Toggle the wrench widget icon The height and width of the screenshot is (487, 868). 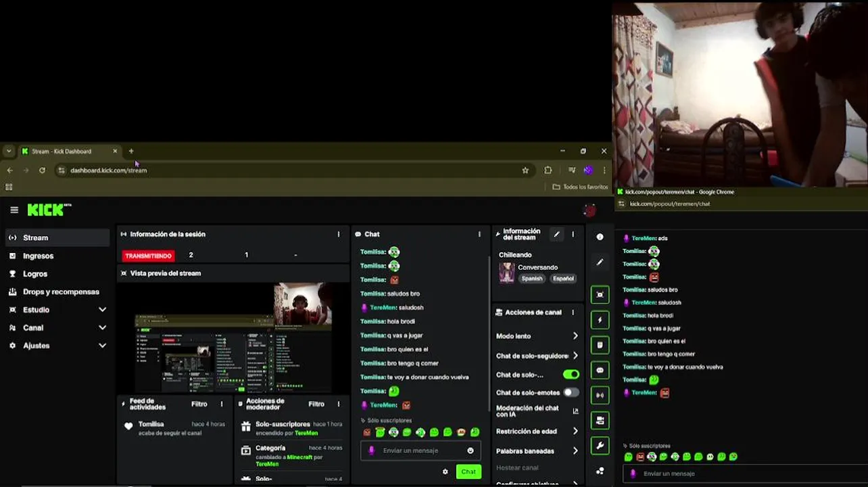point(600,446)
